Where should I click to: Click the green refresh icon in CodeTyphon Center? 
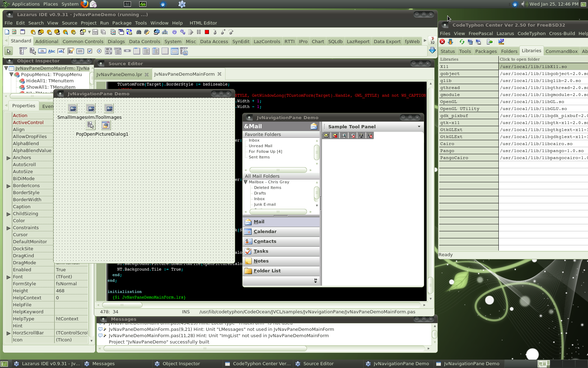(462, 42)
